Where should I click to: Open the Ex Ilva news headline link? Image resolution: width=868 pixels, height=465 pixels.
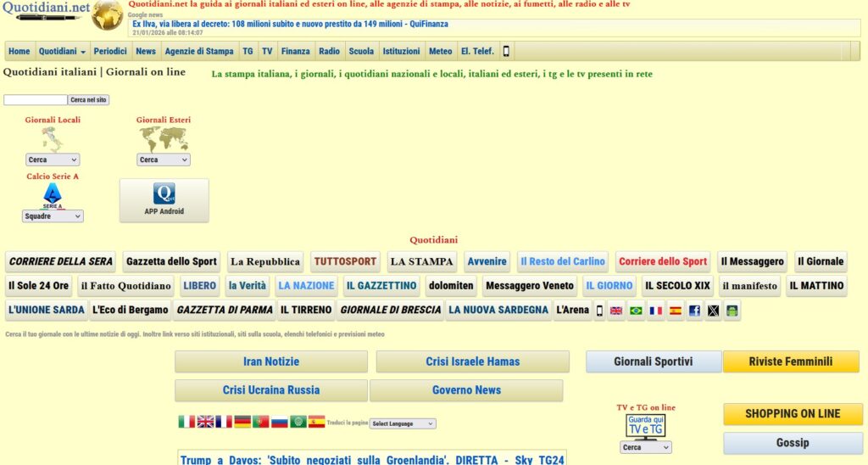coord(290,24)
